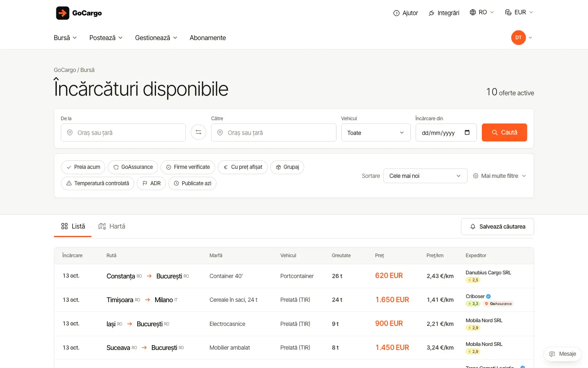Screen dimensions: 588x368
Task: Click the verified badge next to Criboser
Action: pyautogui.click(x=488, y=296)
